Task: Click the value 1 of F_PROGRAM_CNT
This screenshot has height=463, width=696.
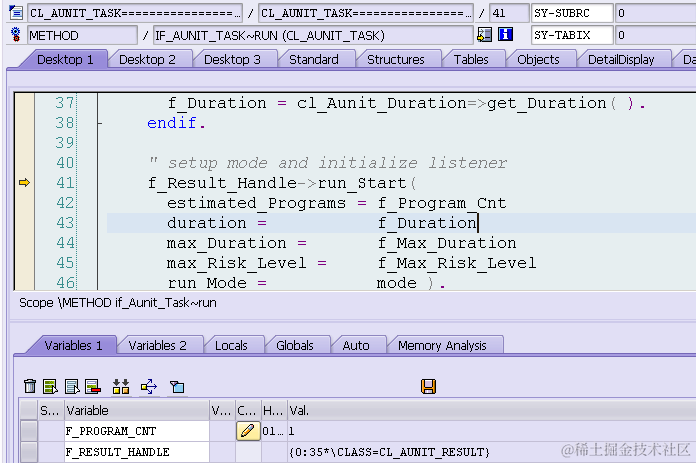Action: click(291, 431)
